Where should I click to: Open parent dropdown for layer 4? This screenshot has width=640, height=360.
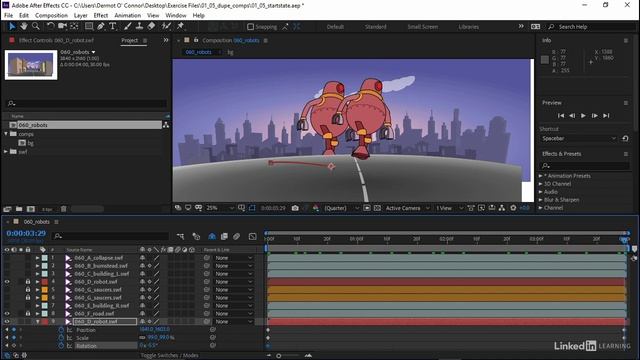coord(233,282)
